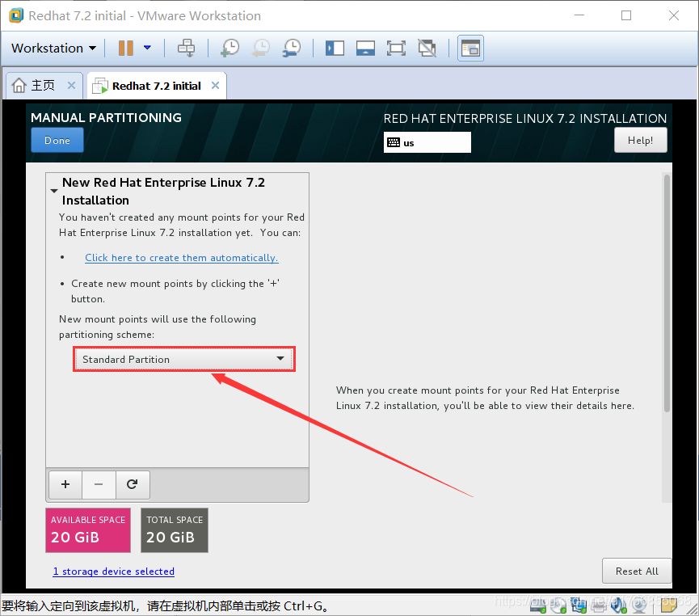Send Ctrl+Alt+Del to the virtual machine
The height and width of the screenshot is (616, 699).
click(x=186, y=48)
